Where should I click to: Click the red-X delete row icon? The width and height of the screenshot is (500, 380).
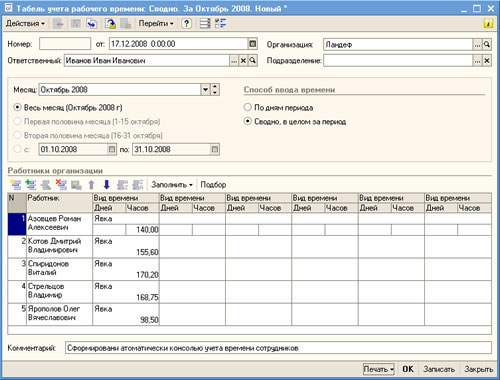tap(61, 185)
